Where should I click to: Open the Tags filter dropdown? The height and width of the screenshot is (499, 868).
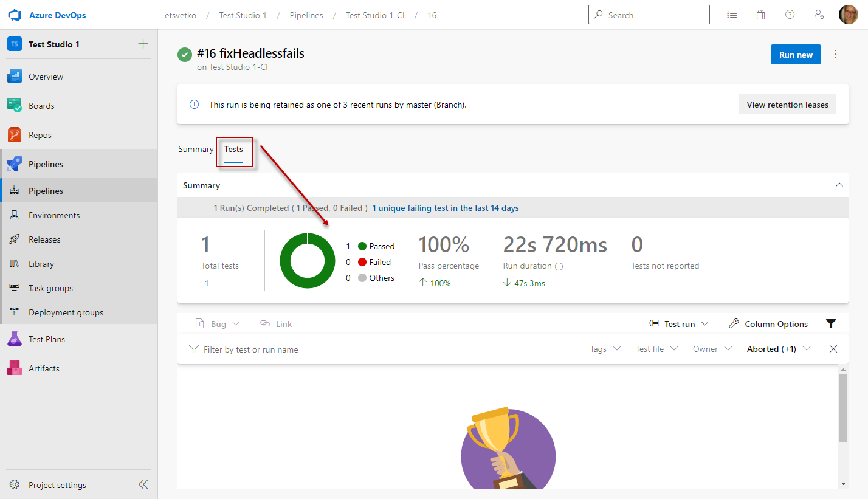point(605,349)
